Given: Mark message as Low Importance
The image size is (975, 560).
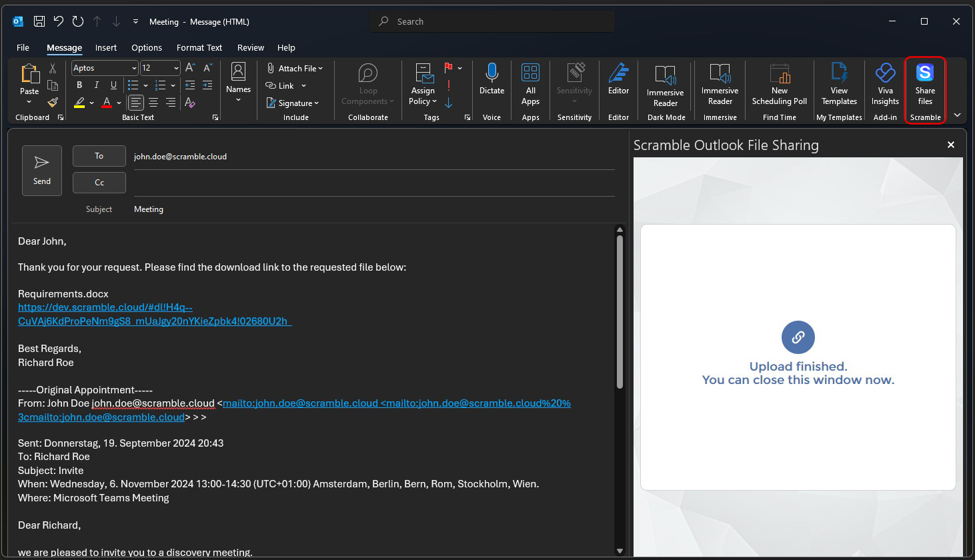Looking at the screenshot, I should [x=449, y=103].
